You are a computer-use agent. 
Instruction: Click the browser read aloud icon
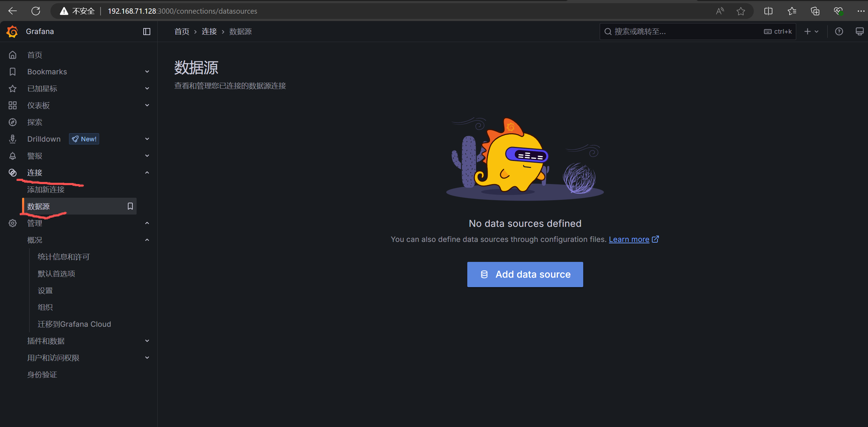pos(720,11)
